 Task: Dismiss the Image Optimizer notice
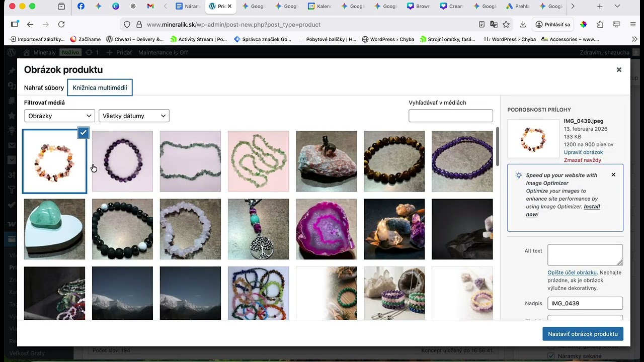pyautogui.click(x=613, y=175)
